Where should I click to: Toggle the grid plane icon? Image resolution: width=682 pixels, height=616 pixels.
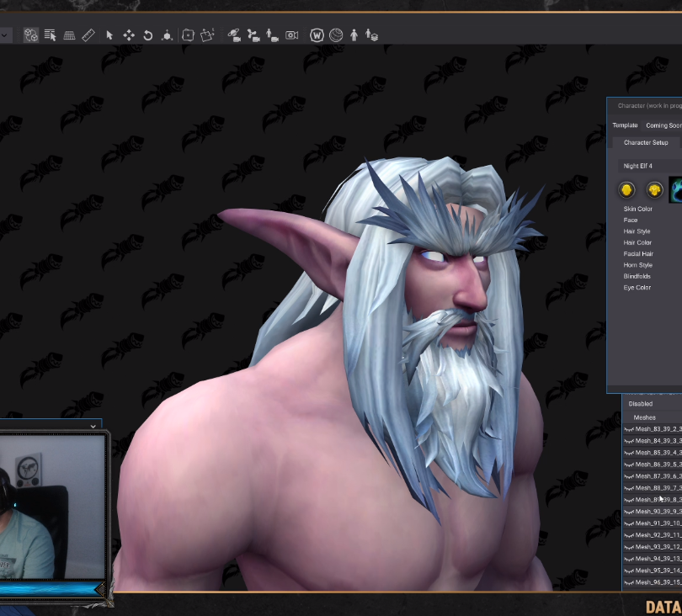click(69, 35)
